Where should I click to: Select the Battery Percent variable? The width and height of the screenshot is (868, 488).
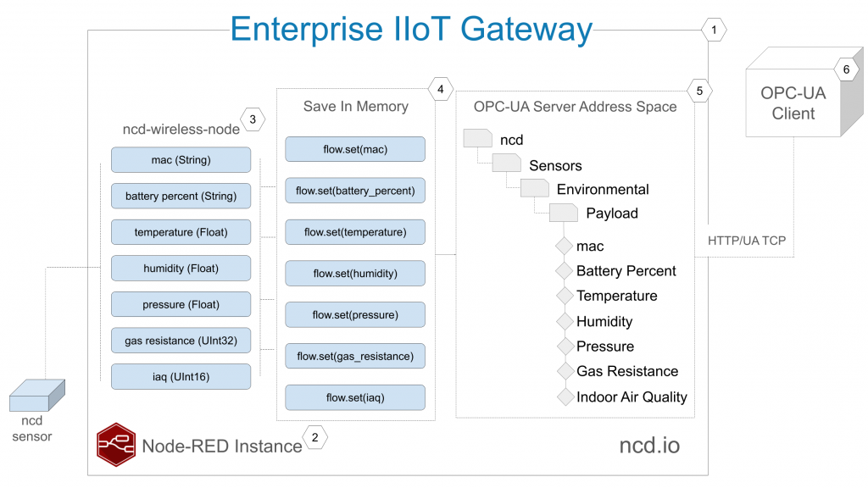point(626,271)
